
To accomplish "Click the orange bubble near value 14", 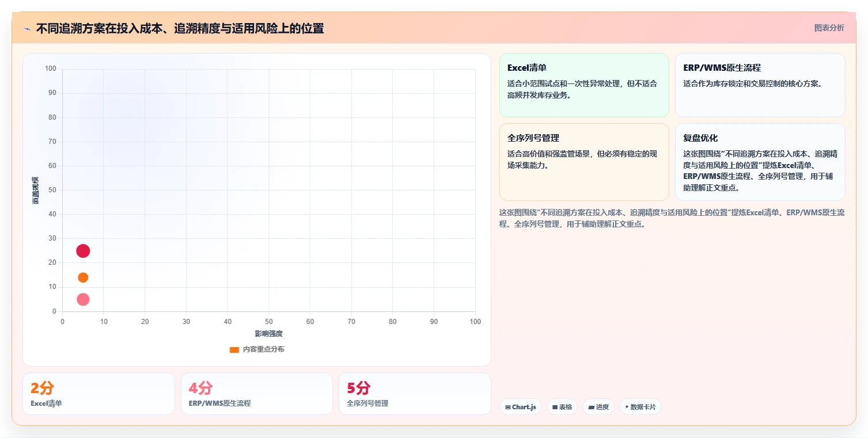I will tap(83, 277).
